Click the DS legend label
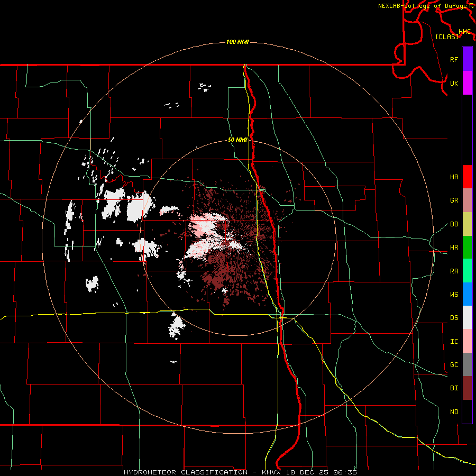Viewport: 476px width, 476px height. 454,318
